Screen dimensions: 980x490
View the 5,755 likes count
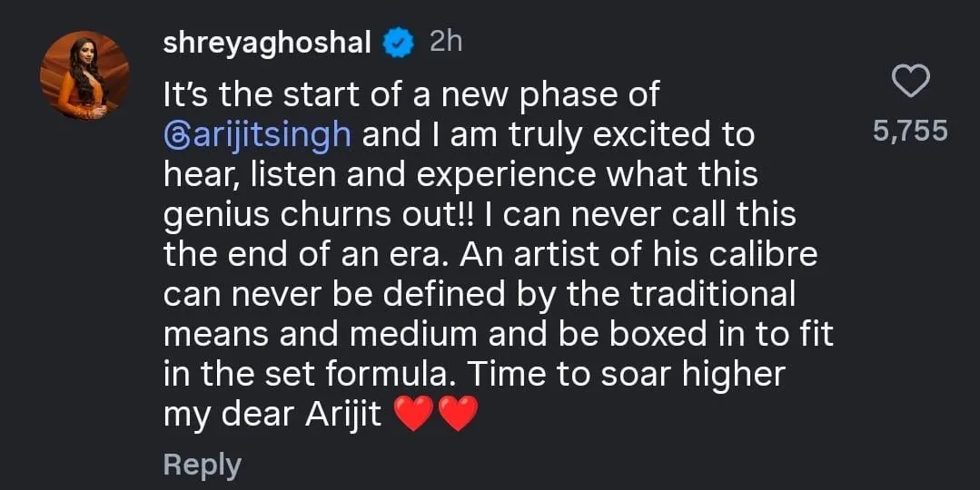(x=910, y=132)
